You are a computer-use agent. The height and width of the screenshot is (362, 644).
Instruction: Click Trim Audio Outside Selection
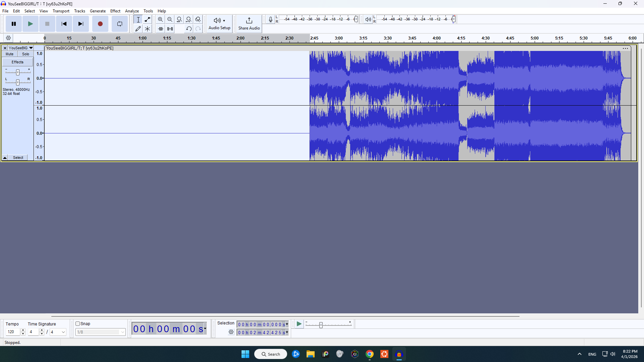coord(160,29)
